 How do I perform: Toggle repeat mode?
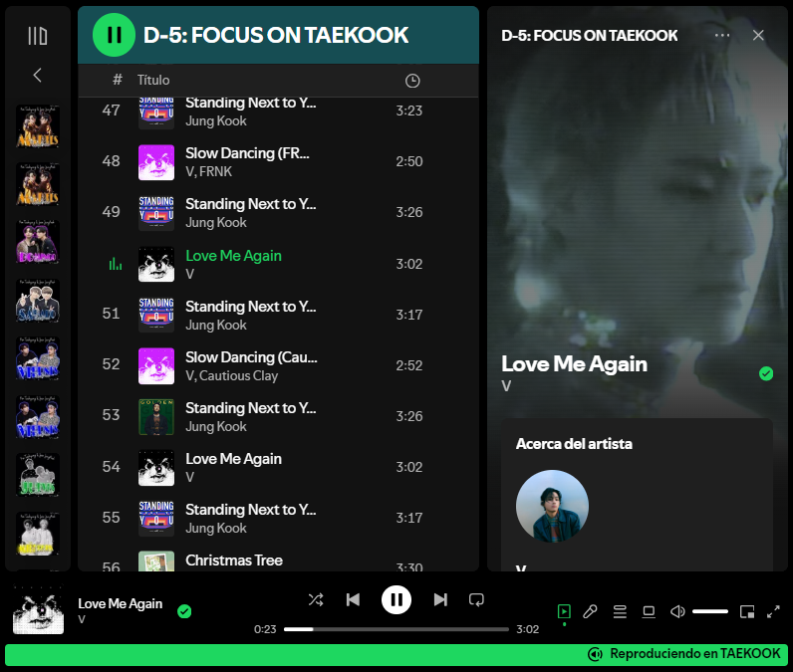[476, 599]
